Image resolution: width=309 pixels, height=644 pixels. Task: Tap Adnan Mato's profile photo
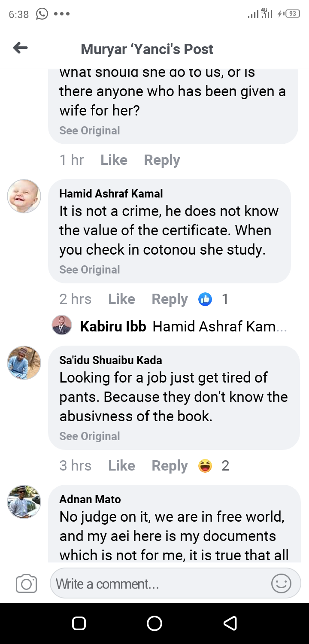point(24,502)
